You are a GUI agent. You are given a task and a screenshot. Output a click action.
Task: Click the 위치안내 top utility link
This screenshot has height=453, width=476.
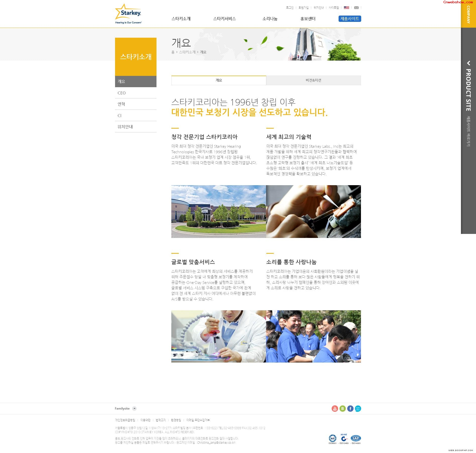point(319,8)
